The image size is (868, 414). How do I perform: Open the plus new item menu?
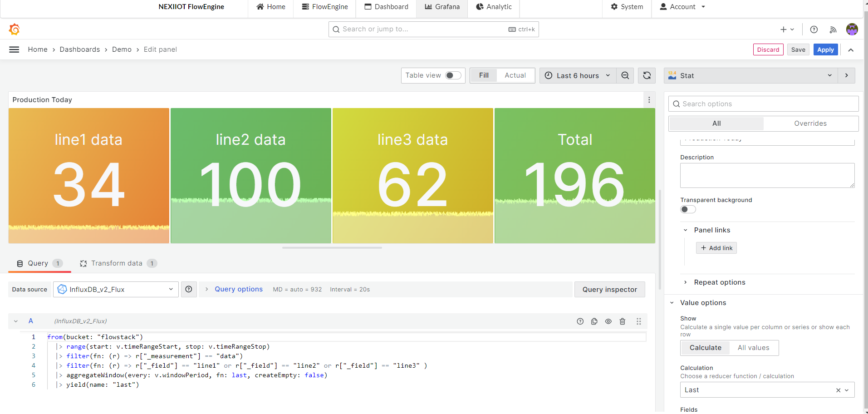coord(787,30)
